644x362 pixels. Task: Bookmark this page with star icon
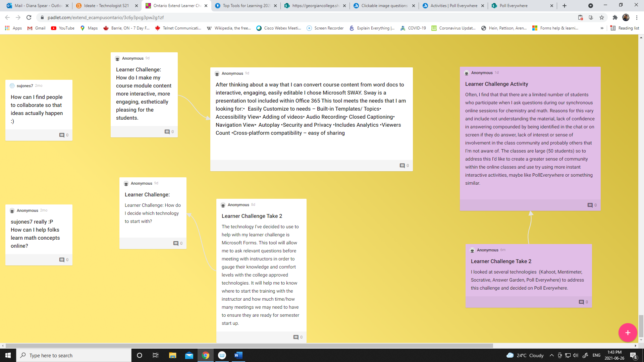tap(602, 17)
